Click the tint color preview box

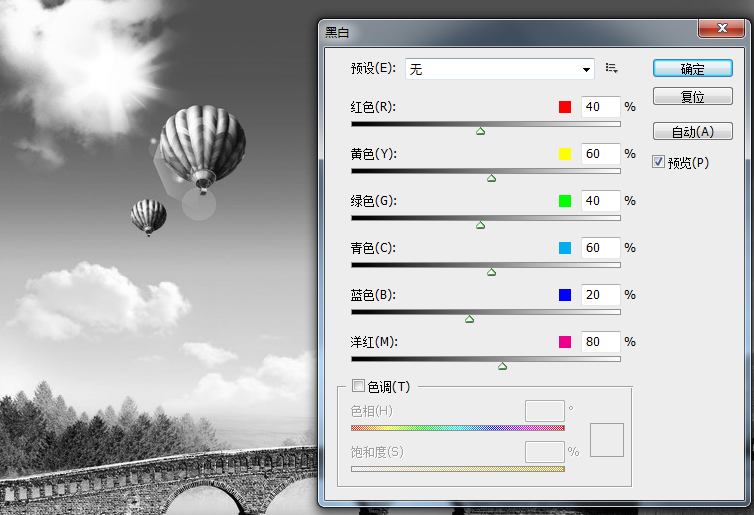tap(607, 440)
